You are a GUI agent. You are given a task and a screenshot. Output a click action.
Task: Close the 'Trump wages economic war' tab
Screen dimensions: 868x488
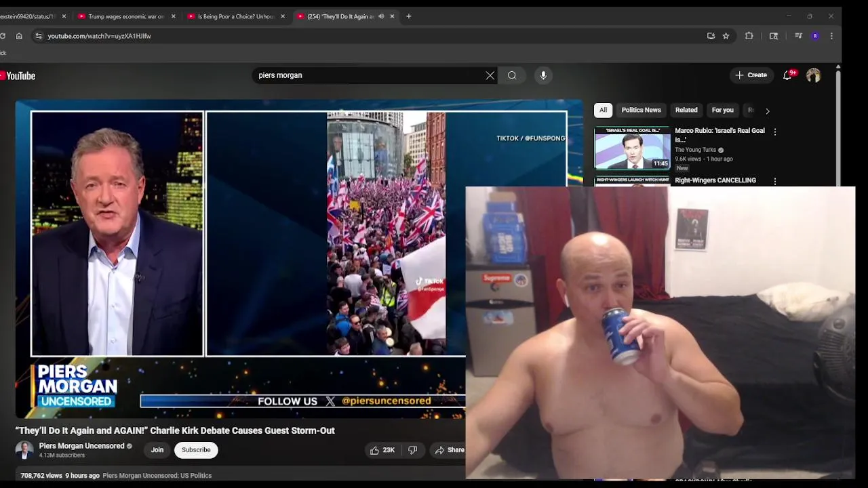tap(173, 16)
